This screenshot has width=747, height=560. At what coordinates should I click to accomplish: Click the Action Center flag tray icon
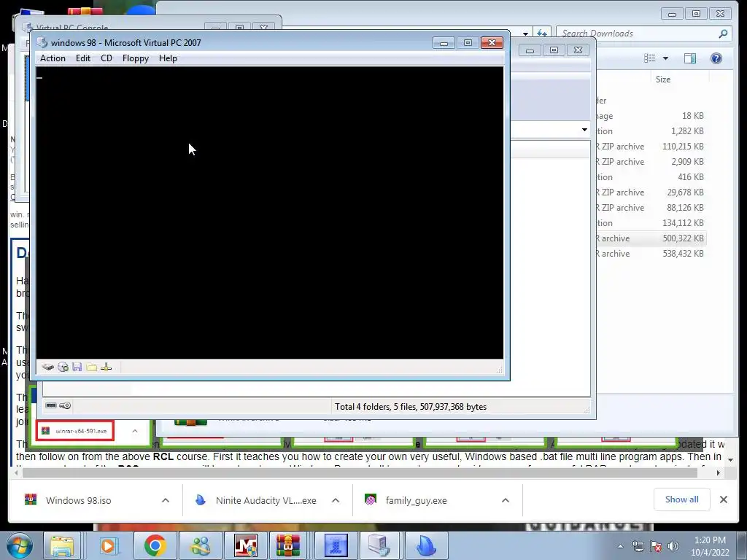[x=656, y=546]
